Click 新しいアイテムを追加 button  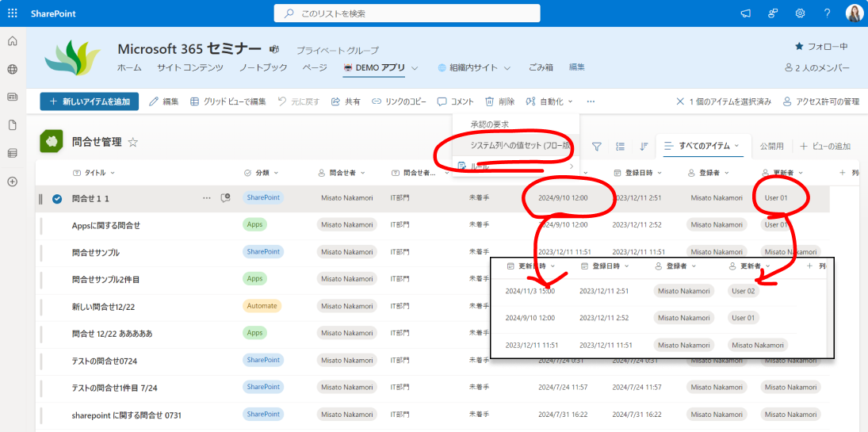pos(89,102)
